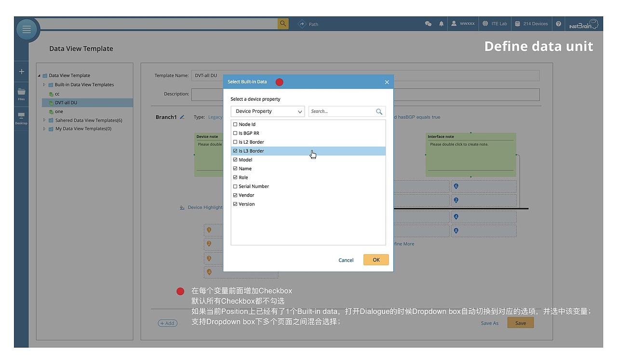Check the Serial Number checkbox
Image resolution: width=617 pixels, height=364 pixels.
[236, 186]
